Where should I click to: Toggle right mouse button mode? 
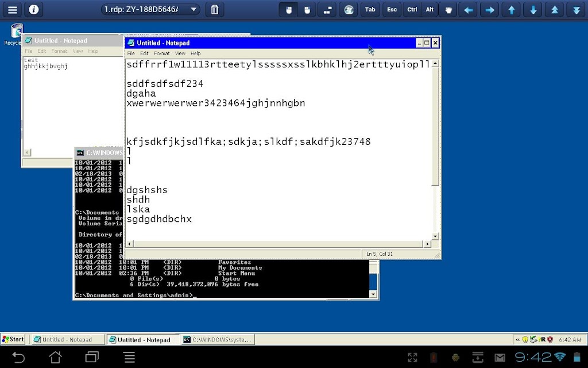tap(307, 10)
